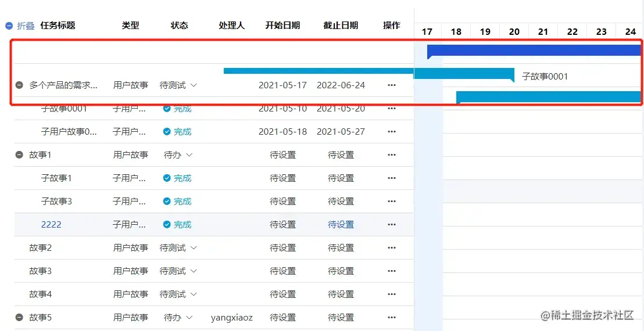The image size is (644, 331).
Task: Open the ... actions menu for 子故事1 row
Action: click(x=391, y=178)
